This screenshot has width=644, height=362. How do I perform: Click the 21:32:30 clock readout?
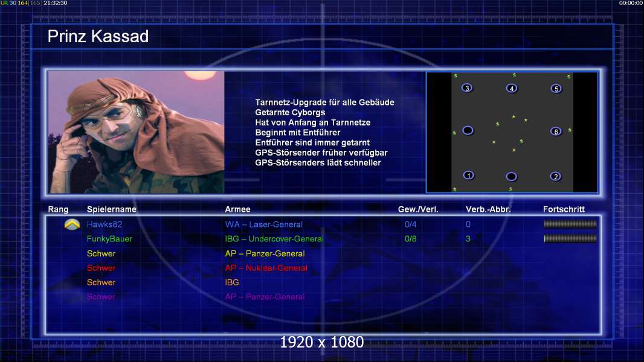pyautogui.click(x=56, y=3)
